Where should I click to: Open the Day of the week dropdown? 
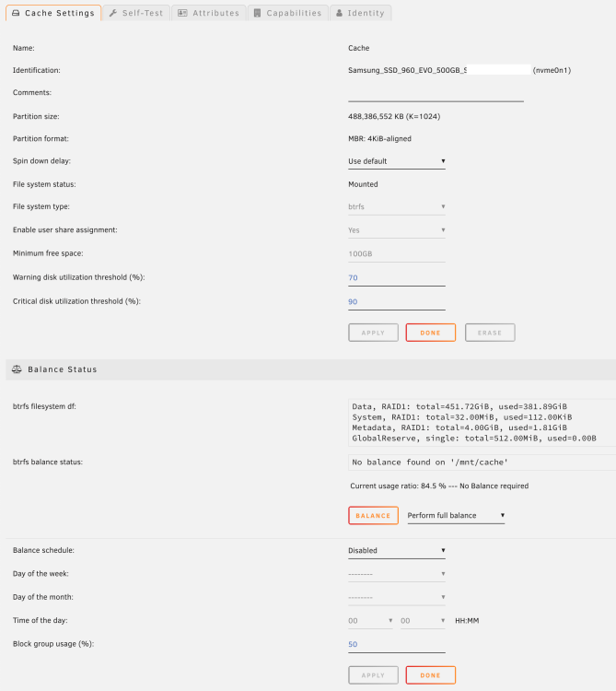pos(397,574)
